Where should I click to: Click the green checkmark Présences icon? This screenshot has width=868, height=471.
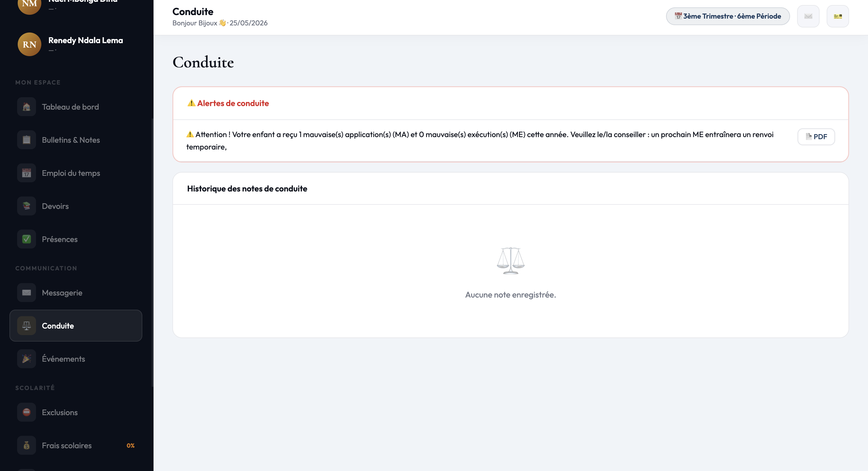pyautogui.click(x=26, y=239)
